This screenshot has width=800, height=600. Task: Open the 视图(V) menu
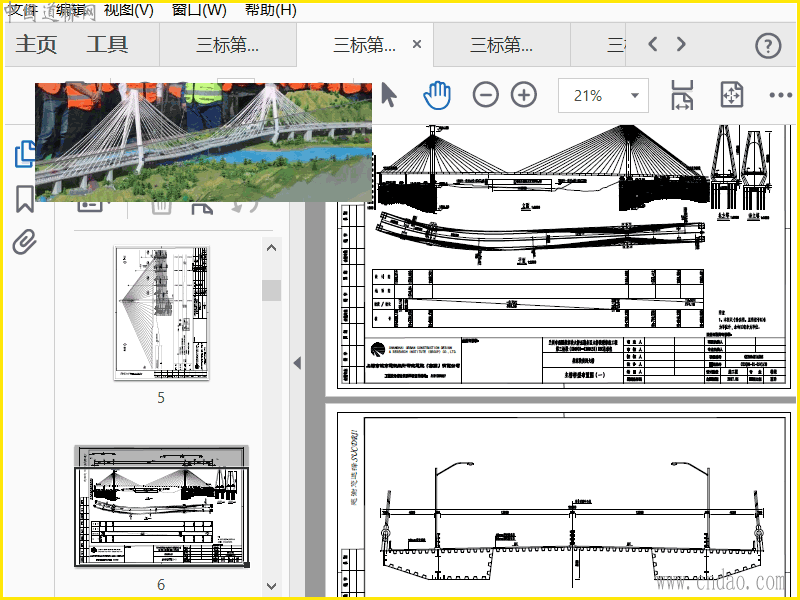tap(129, 10)
